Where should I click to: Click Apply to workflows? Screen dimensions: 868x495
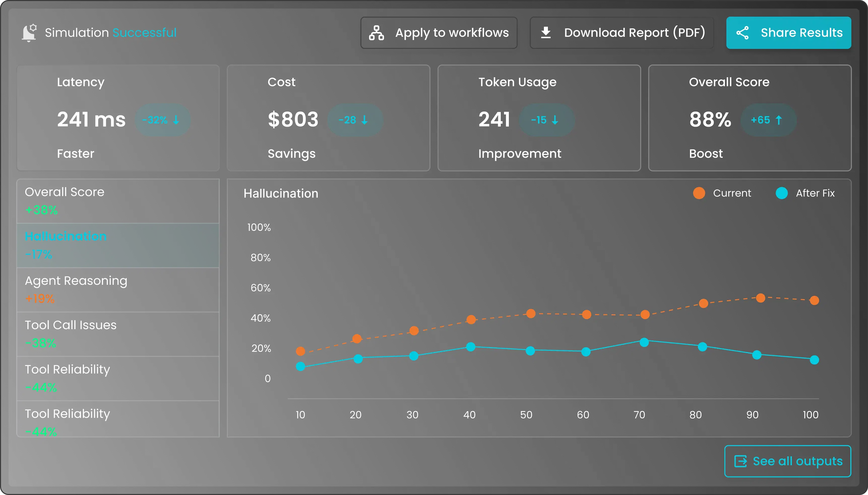[x=439, y=32]
